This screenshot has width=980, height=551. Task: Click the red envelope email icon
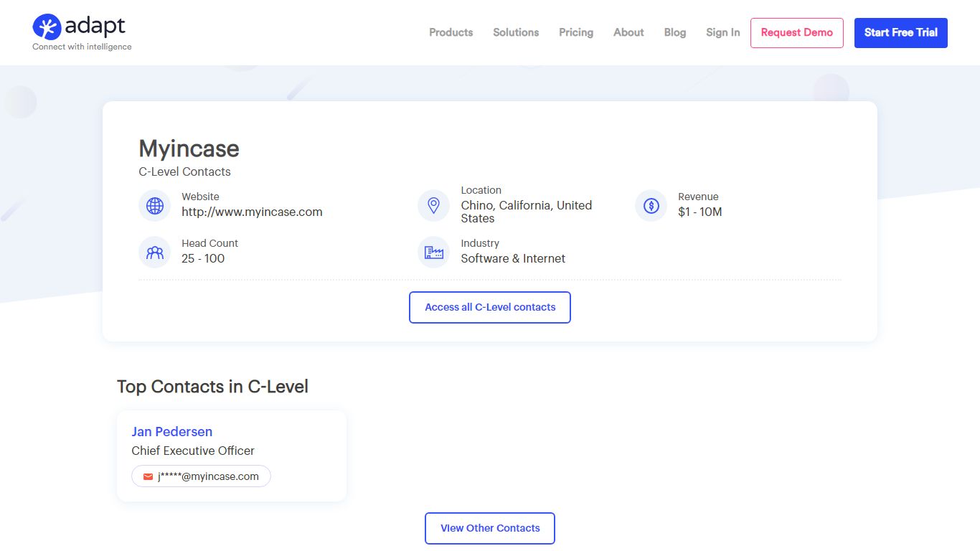tap(148, 476)
